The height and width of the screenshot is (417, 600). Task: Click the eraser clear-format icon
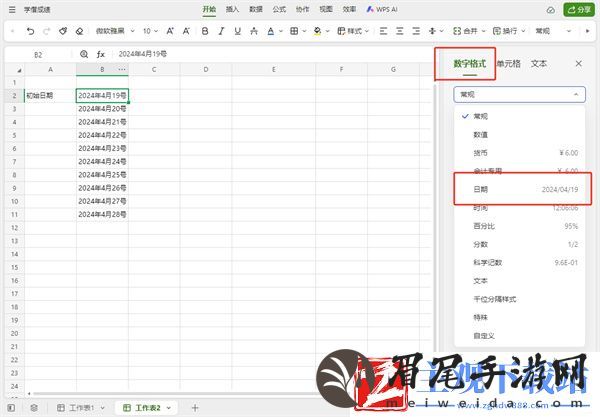pos(79,31)
